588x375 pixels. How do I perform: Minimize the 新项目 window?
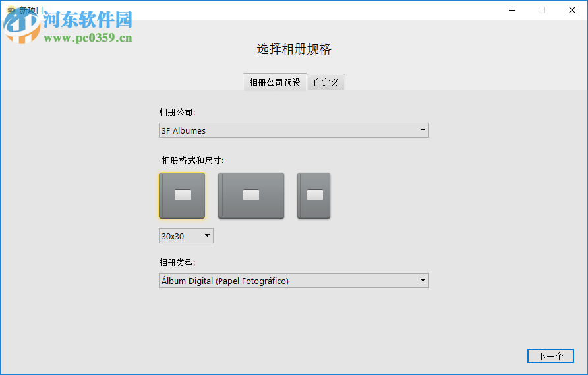[x=512, y=10]
